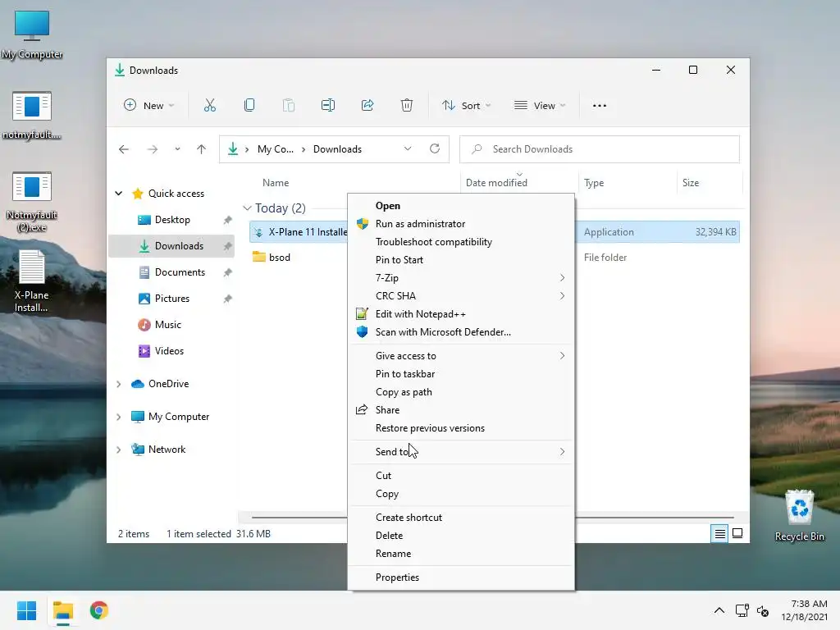
Task: Select Downloads in the sidebar
Action: [x=171, y=246]
